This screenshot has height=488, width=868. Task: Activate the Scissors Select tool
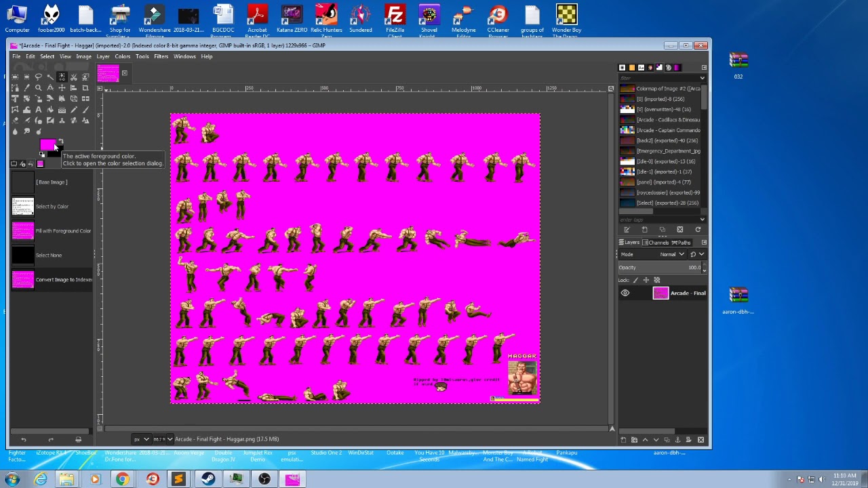(74, 77)
